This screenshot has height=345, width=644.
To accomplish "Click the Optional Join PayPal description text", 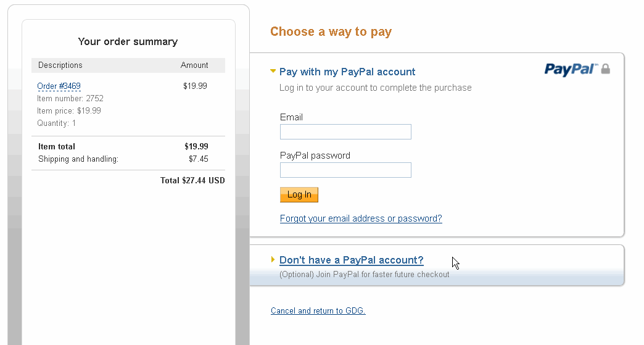I will tap(364, 274).
